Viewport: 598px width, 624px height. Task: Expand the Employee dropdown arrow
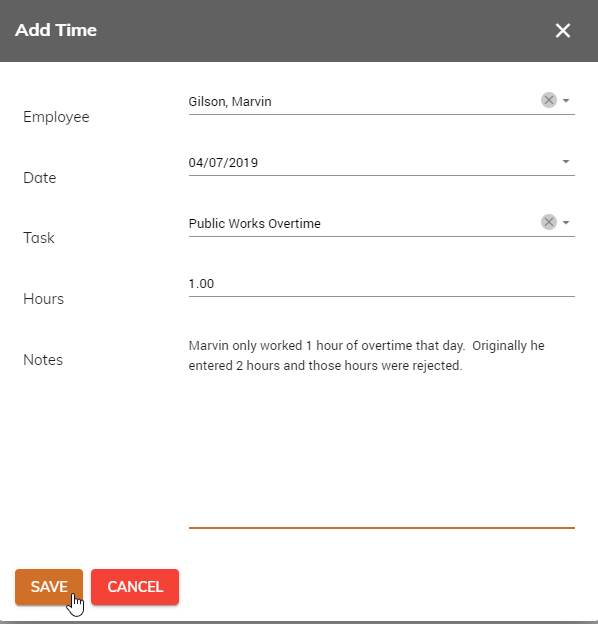[566, 101]
